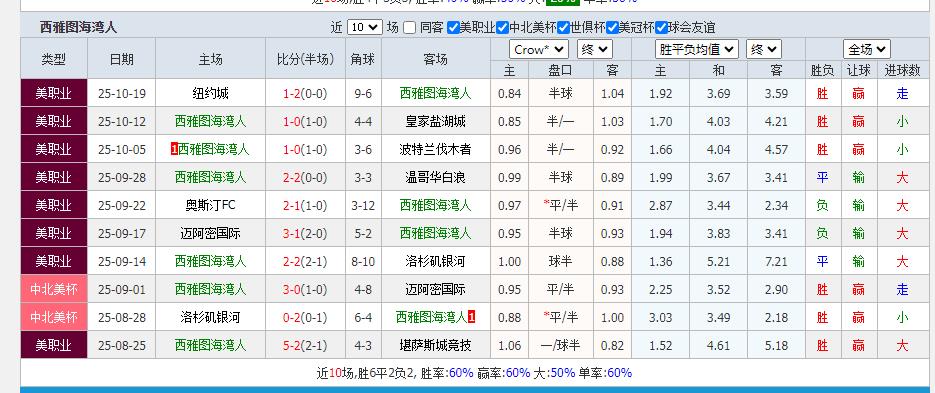Image resolution: width=935 pixels, height=393 pixels.
Task: Open the 终 dropdown next to 胜平负均值
Action: (x=764, y=49)
